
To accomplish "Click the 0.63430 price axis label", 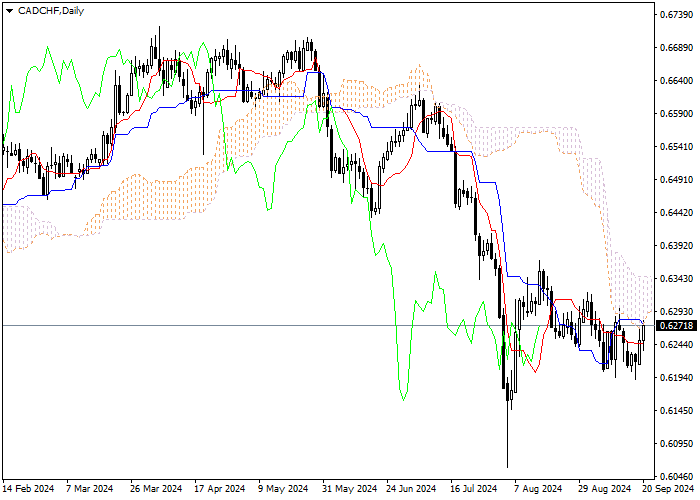I will pos(676,279).
